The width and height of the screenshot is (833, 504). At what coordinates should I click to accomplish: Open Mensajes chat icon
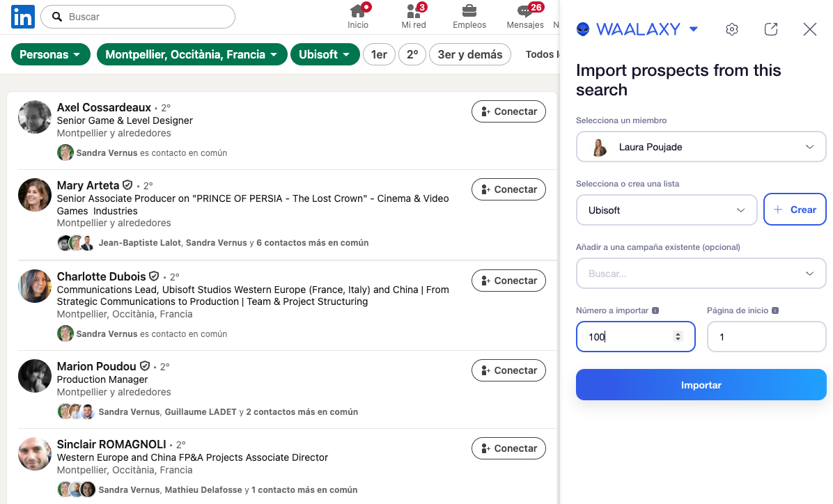(525, 11)
